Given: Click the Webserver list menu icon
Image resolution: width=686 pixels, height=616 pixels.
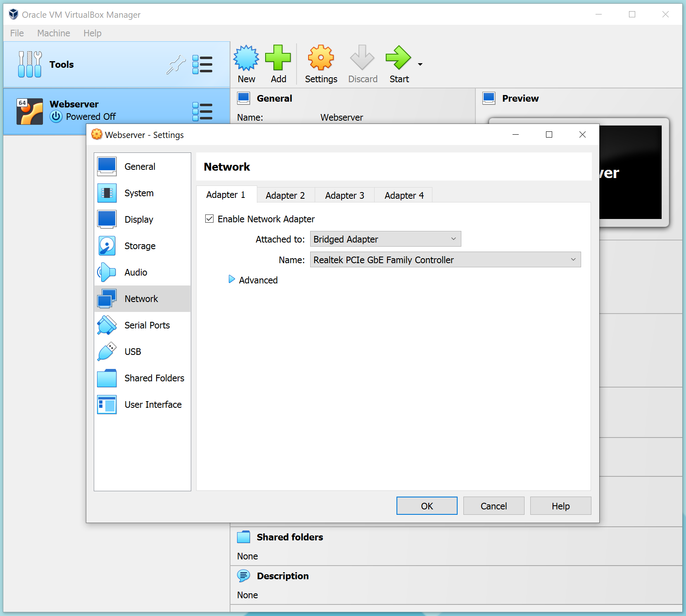Looking at the screenshot, I should point(202,111).
